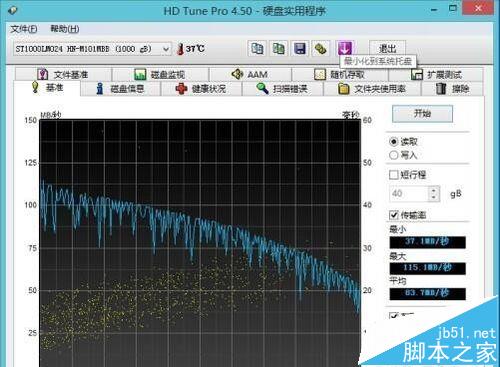Click the chart icon on 磁盘监视 tab

[140, 74]
